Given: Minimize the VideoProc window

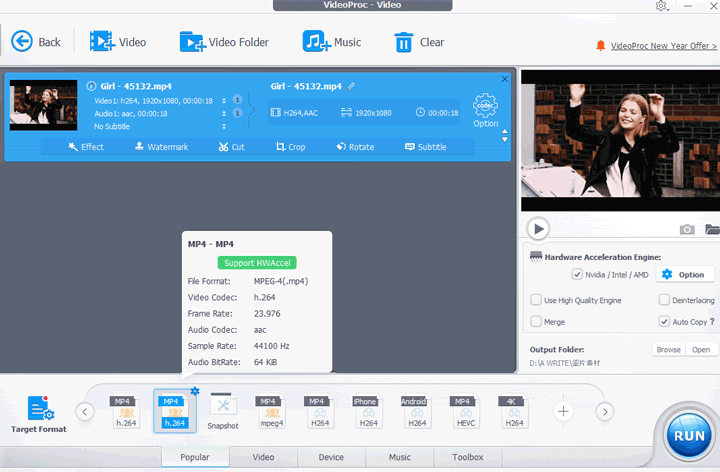Looking at the screenshot, I should [x=688, y=6].
